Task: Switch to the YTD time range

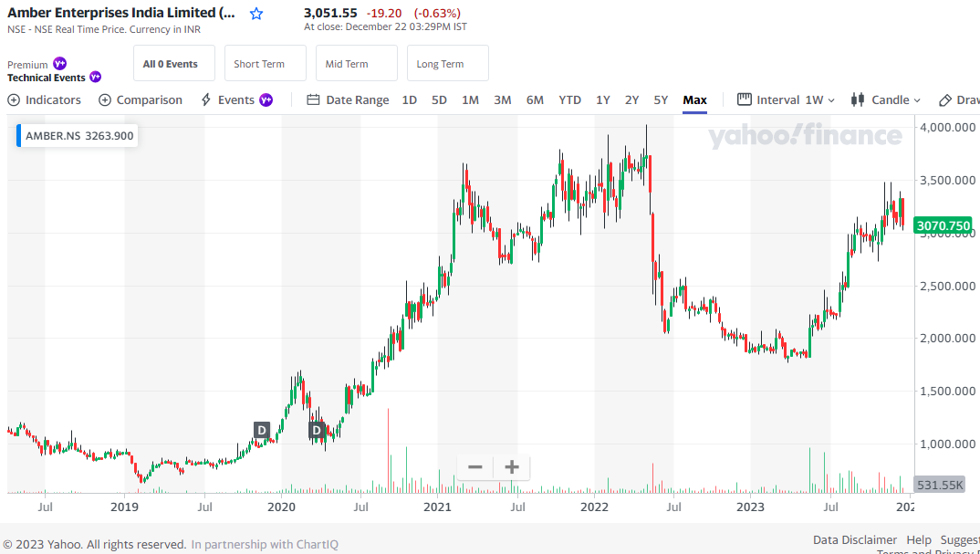Action: [569, 99]
